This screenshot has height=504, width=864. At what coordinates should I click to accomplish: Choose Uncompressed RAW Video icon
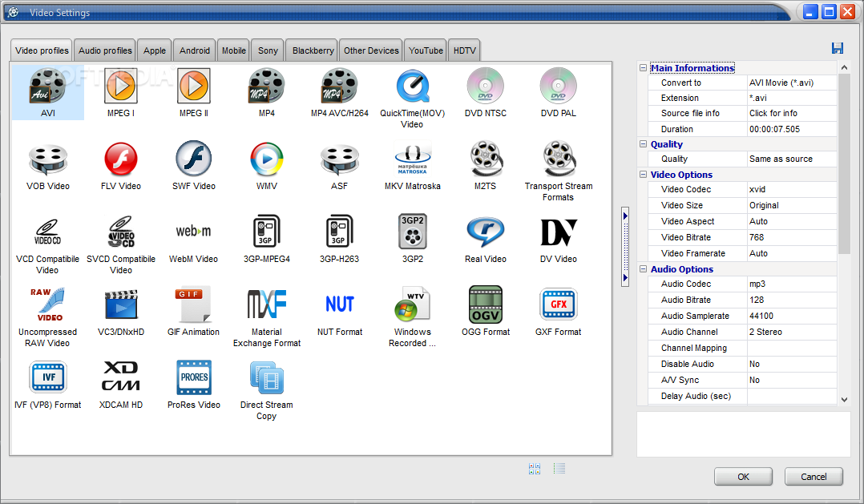pos(48,304)
